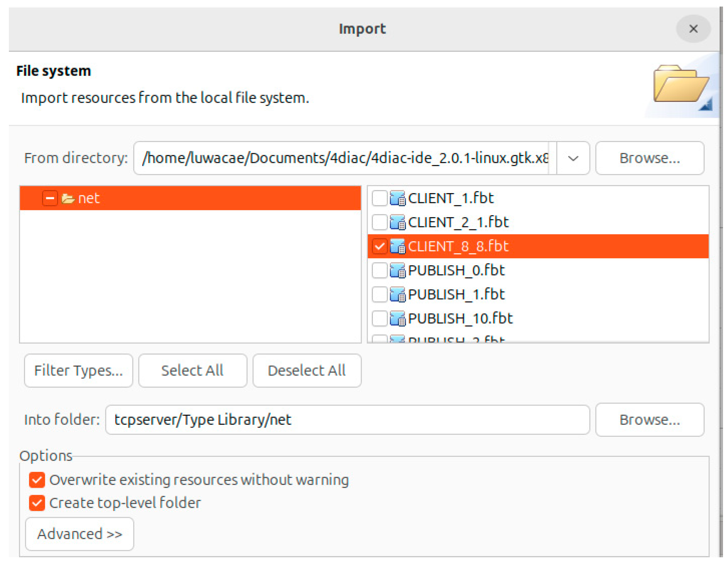Click the Into folder text field

pos(347,420)
